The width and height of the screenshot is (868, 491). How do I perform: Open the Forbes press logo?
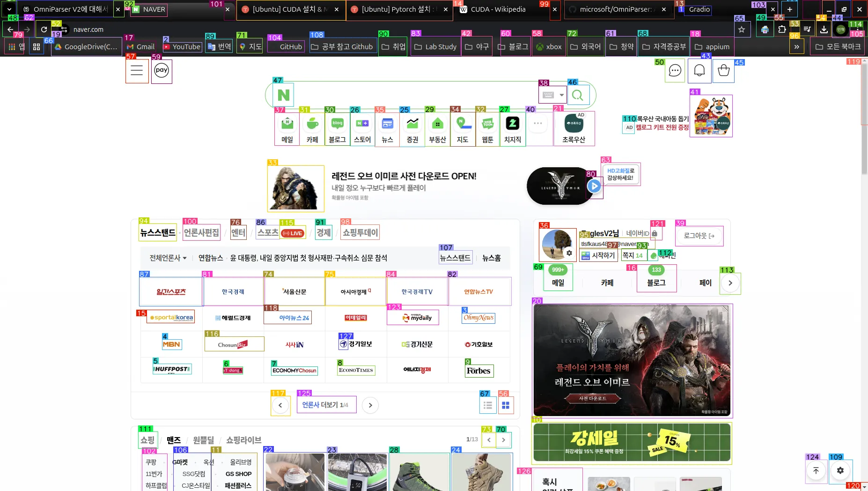[x=478, y=371]
